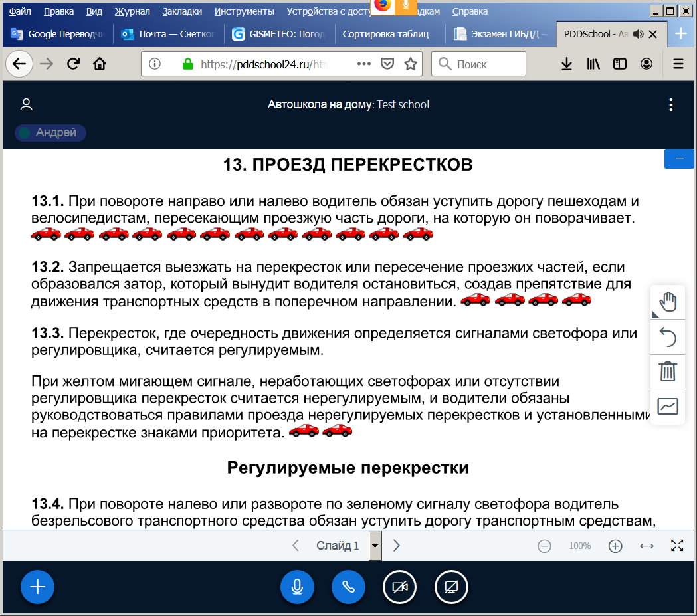Switch to the Почта tab
The image size is (697, 616).
point(168,35)
